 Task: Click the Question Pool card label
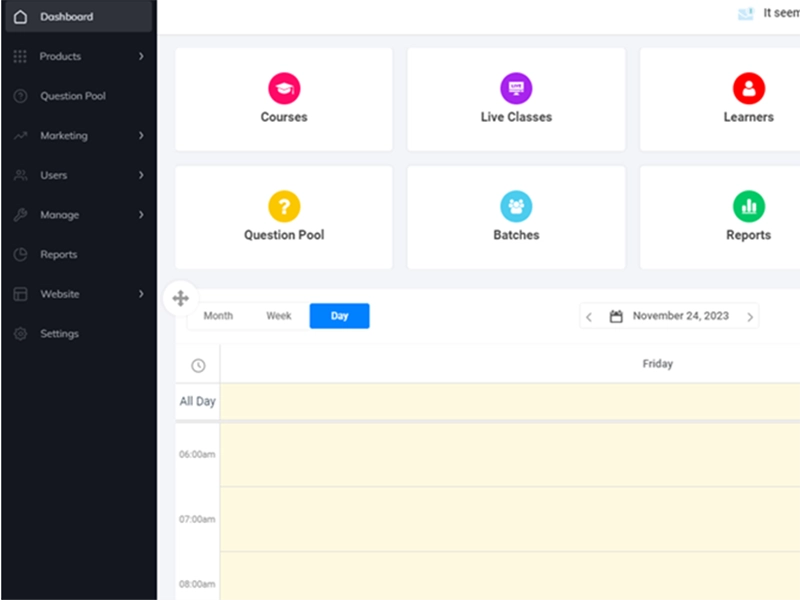(x=284, y=235)
